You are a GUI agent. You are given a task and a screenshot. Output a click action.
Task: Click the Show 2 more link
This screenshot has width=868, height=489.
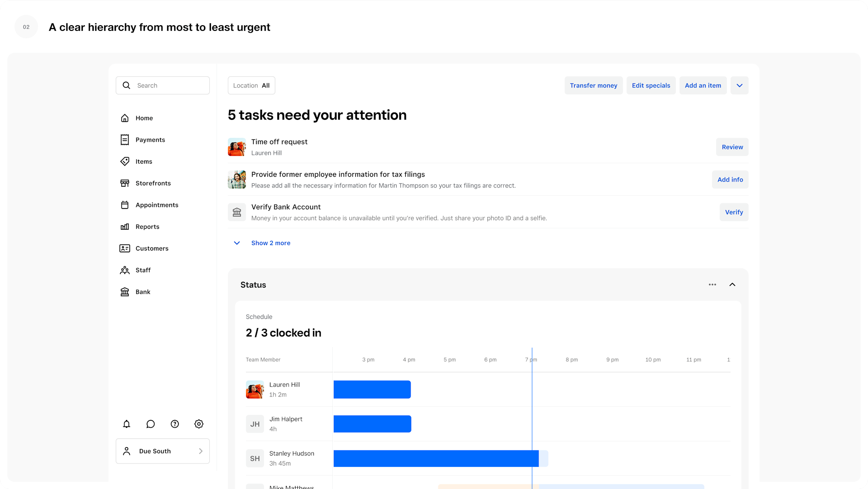click(271, 243)
